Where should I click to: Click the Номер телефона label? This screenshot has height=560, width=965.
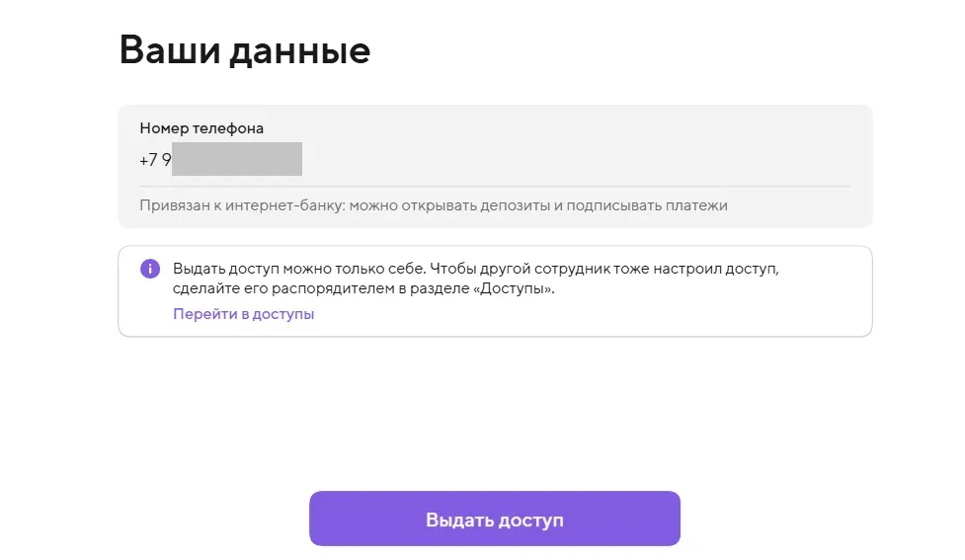(x=201, y=128)
